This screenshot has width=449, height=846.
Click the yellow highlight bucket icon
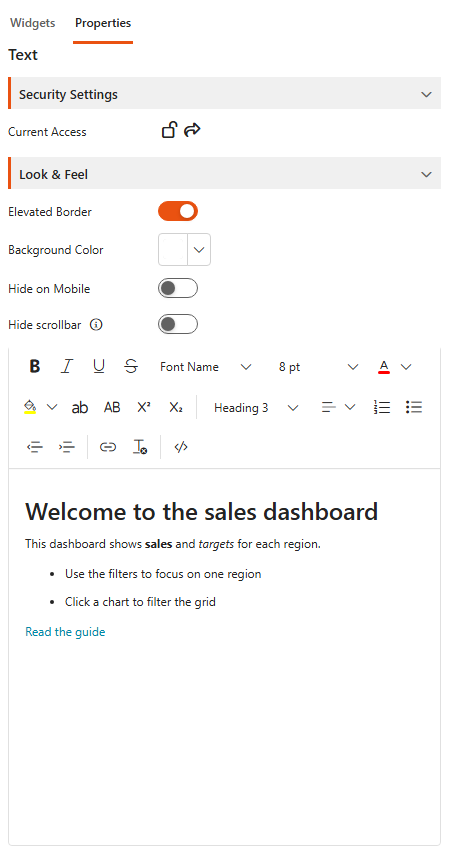[x=30, y=407]
